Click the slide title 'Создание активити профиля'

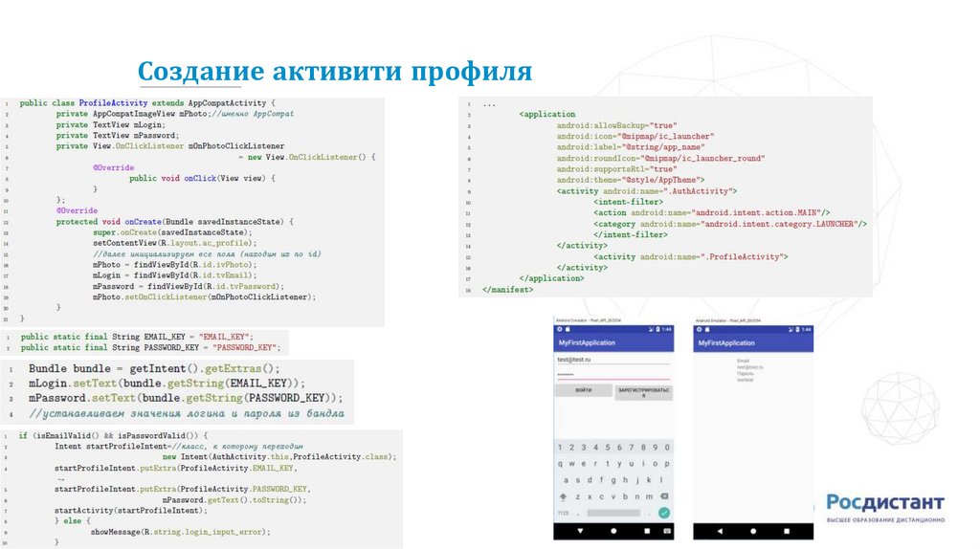(x=334, y=73)
